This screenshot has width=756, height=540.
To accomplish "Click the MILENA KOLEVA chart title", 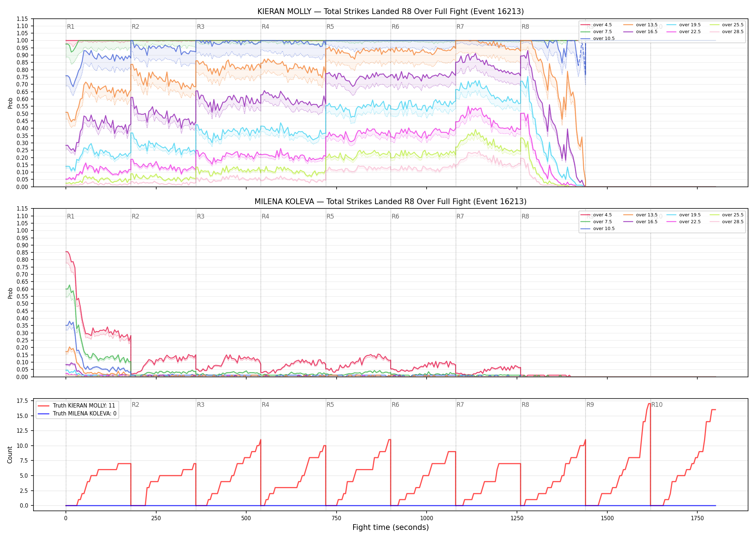I will point(391,202).
